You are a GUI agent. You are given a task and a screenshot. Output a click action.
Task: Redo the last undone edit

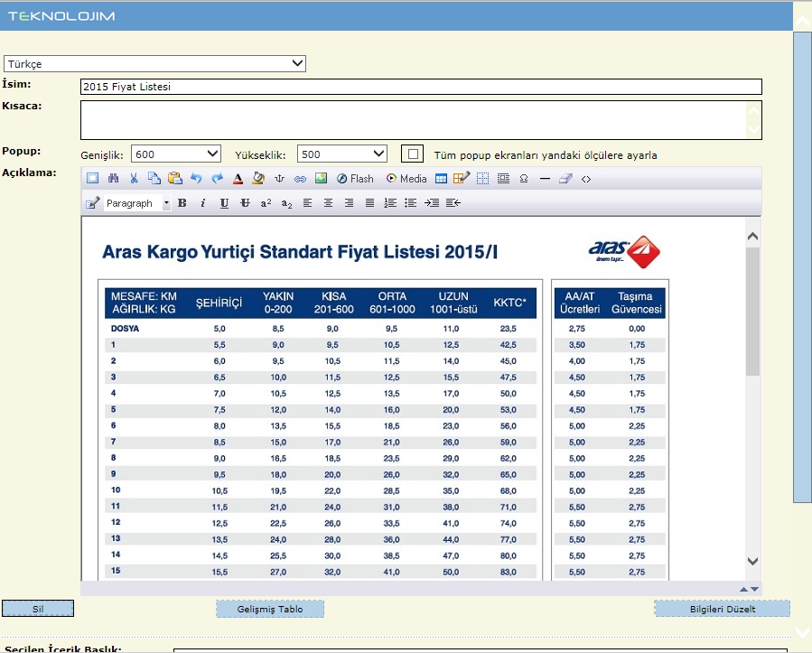click(217, 179)
